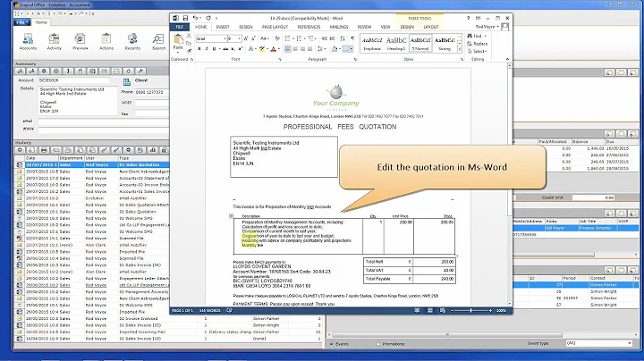The image size is (644, 361).
Task: Apply Underline formatting in Word
Action: [x=214, y=49]
